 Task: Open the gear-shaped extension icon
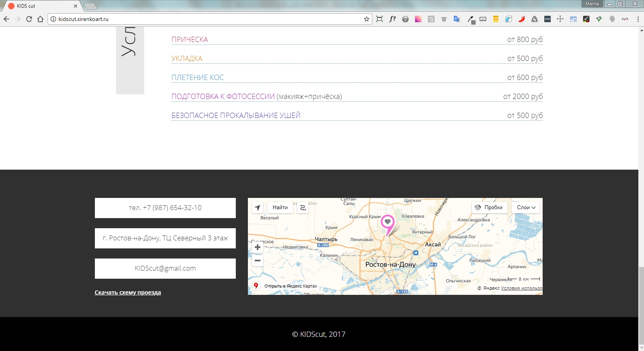pos(405,19)
